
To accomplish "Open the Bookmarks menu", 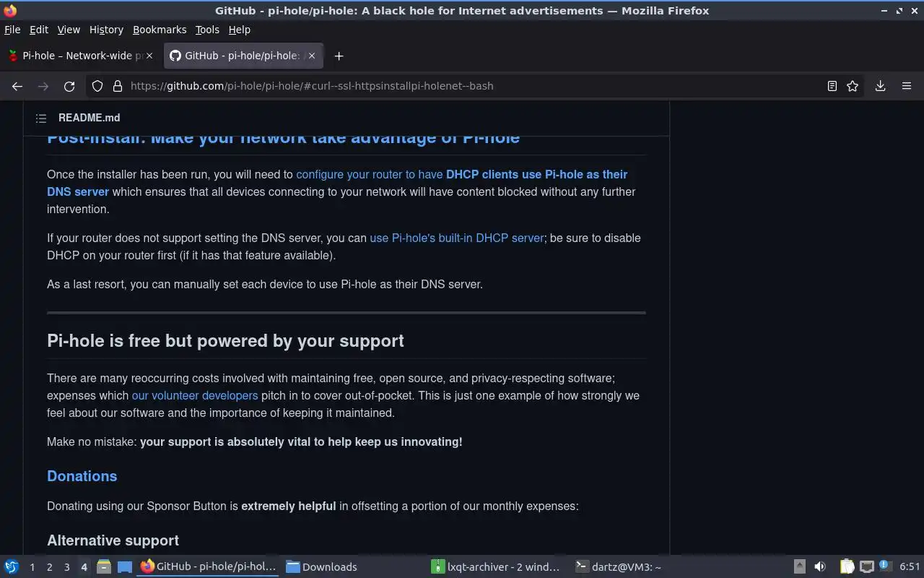I will [160, 30].
